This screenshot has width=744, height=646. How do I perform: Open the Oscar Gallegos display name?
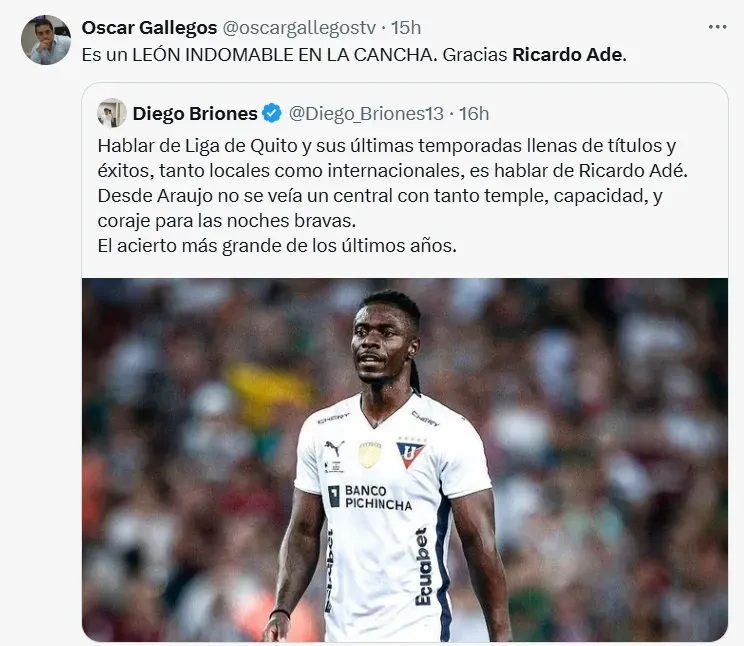pyautogui.click(x=149, y=28)
